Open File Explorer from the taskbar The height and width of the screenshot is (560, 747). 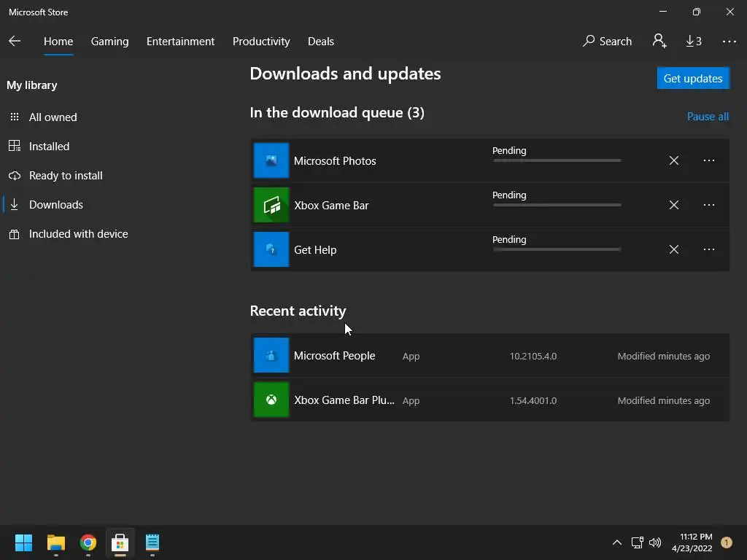(x=55, y=542)
